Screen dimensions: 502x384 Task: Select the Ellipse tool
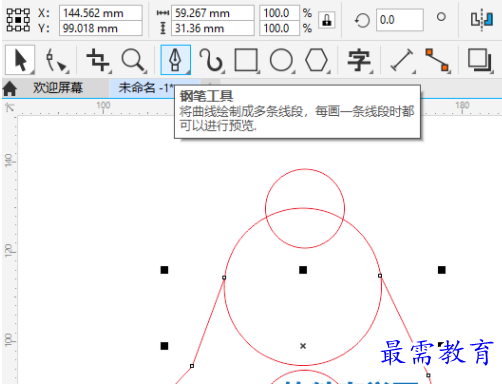(x=281, y=60)
